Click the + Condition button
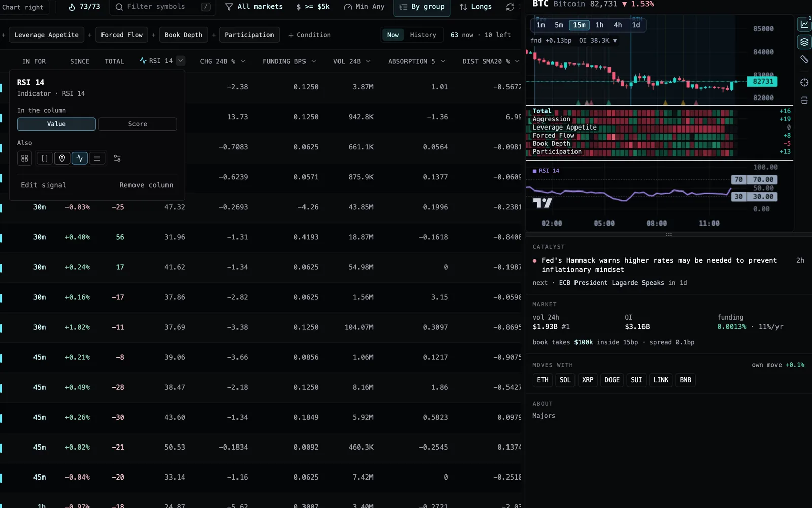 point(309,35)
